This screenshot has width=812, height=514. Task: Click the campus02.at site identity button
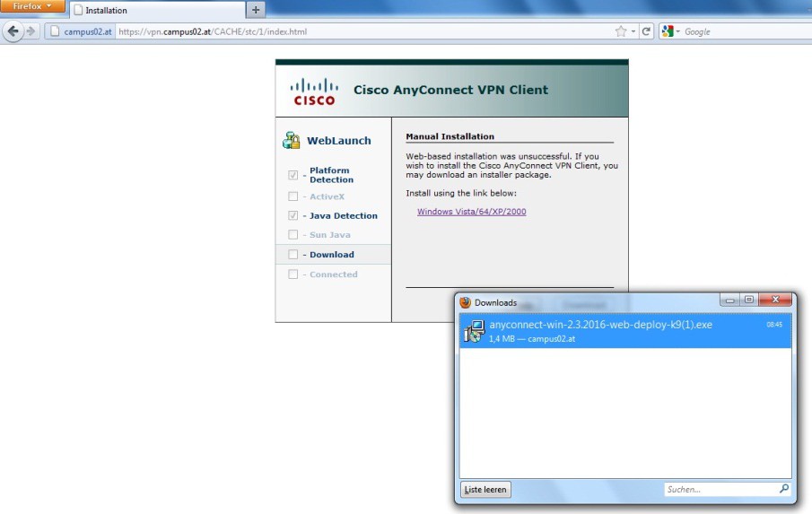pos(80,31)
